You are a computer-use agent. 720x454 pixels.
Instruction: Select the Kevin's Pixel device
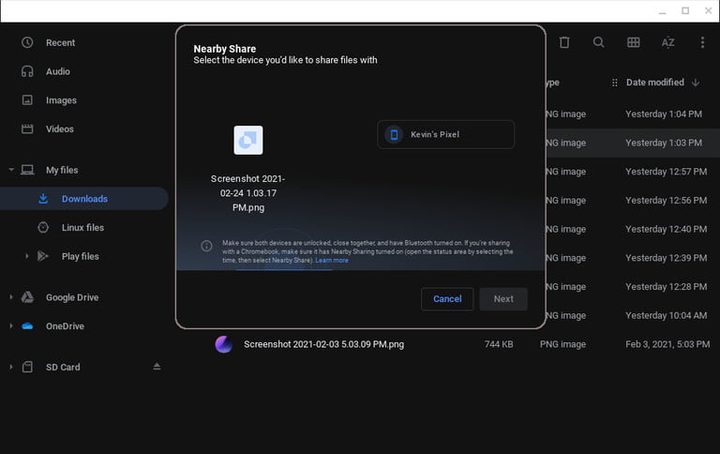[x=445, y=134]
